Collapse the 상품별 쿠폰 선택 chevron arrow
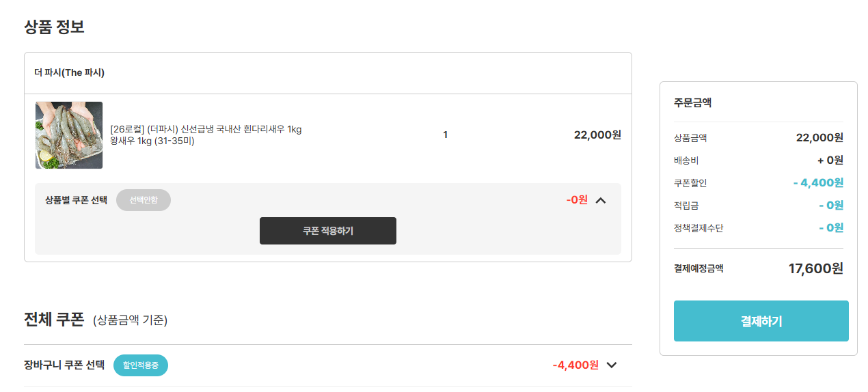 [x=601, y=200]
